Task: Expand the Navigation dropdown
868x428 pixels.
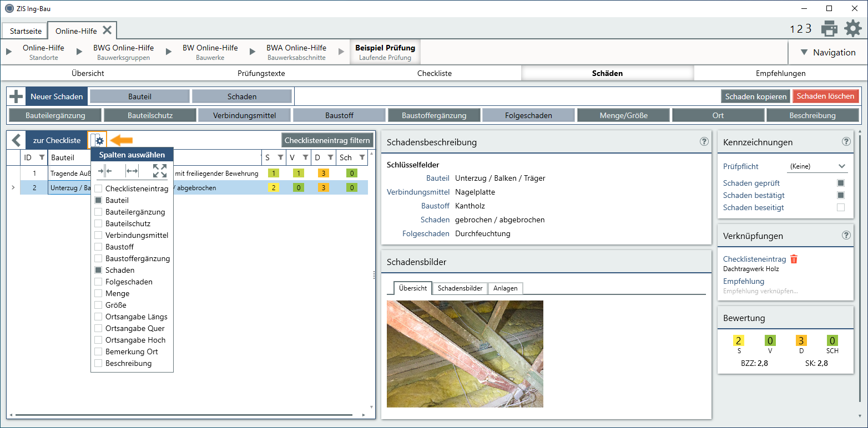Action: 827,53
